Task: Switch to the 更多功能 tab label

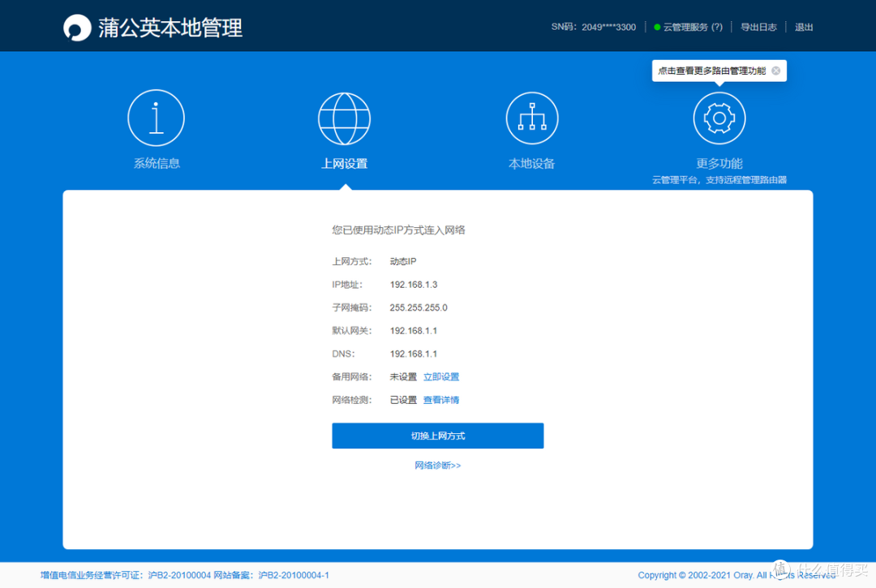Action: pyautogui.click(x=719, y=164)
